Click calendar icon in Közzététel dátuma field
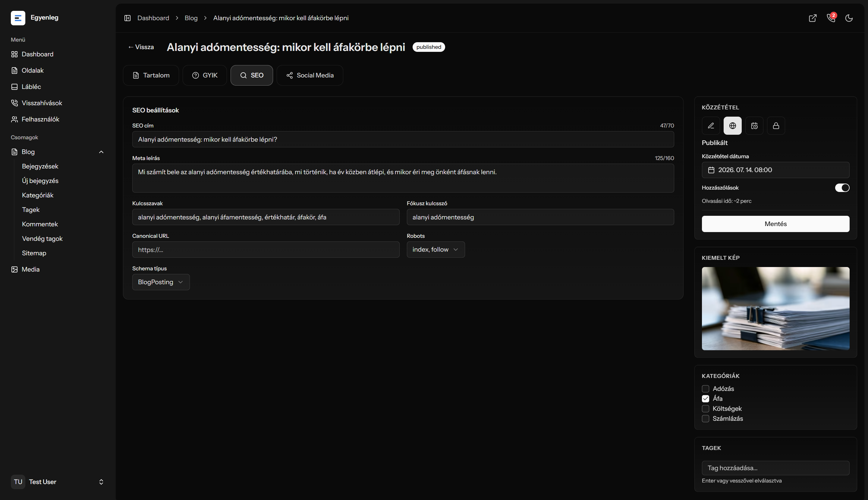The image size is (868, 500). click(x=711, y=170)
